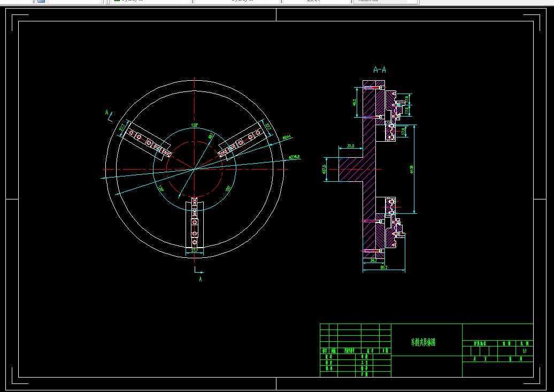Image resolution: width=554 pixels, height=392 pixels.
Task: Select the horizontal 37.5 shaft length dimension
Action: coord(350,145)
